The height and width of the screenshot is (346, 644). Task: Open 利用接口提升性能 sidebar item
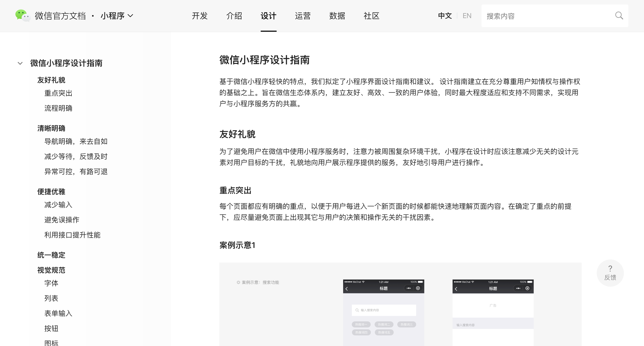click(72, 235)
